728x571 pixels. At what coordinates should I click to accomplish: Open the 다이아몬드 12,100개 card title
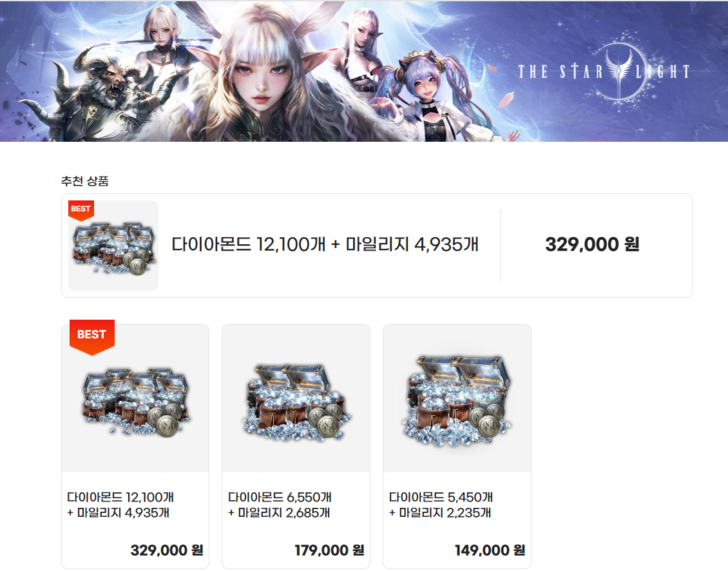click(x=120, y=505)
